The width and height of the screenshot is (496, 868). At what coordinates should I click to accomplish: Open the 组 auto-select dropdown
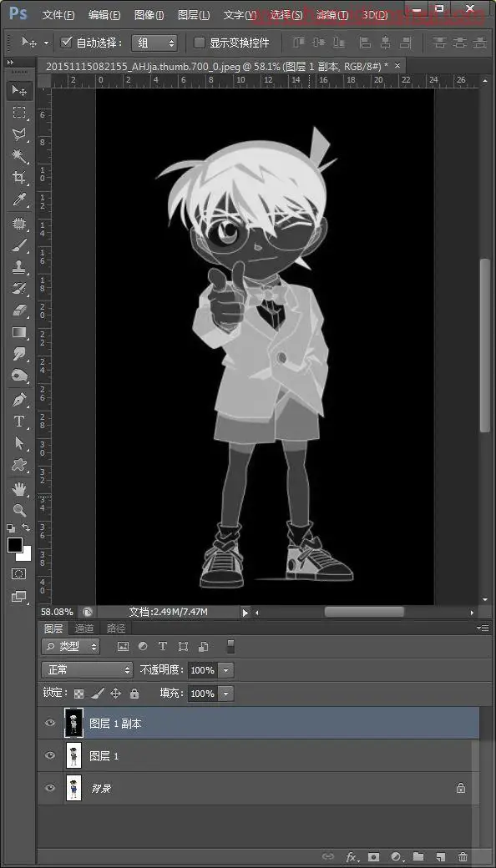click(x=154, y=43)
